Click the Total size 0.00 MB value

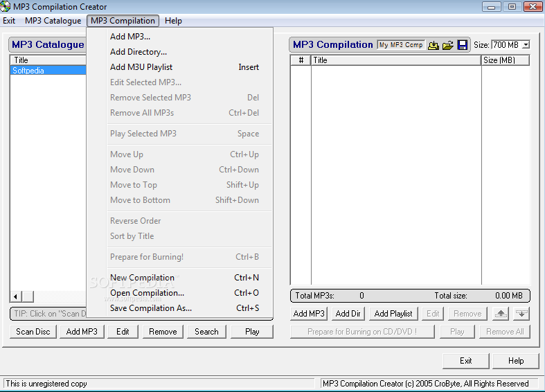(x=509, y=296)
